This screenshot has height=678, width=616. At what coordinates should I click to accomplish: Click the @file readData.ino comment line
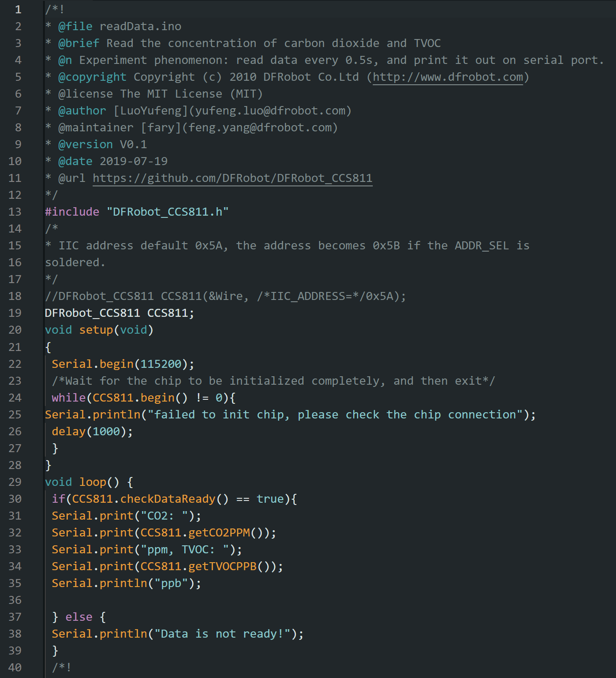point(113,26)
